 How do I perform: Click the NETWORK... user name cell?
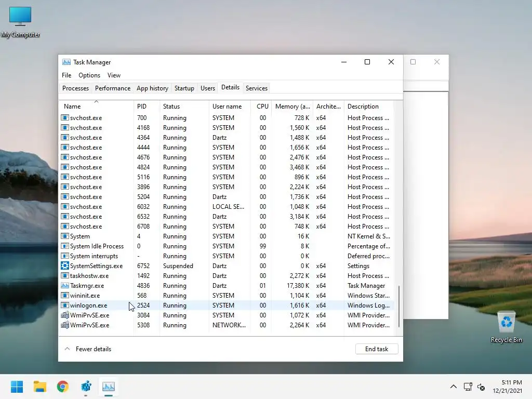tap(229, 325)
